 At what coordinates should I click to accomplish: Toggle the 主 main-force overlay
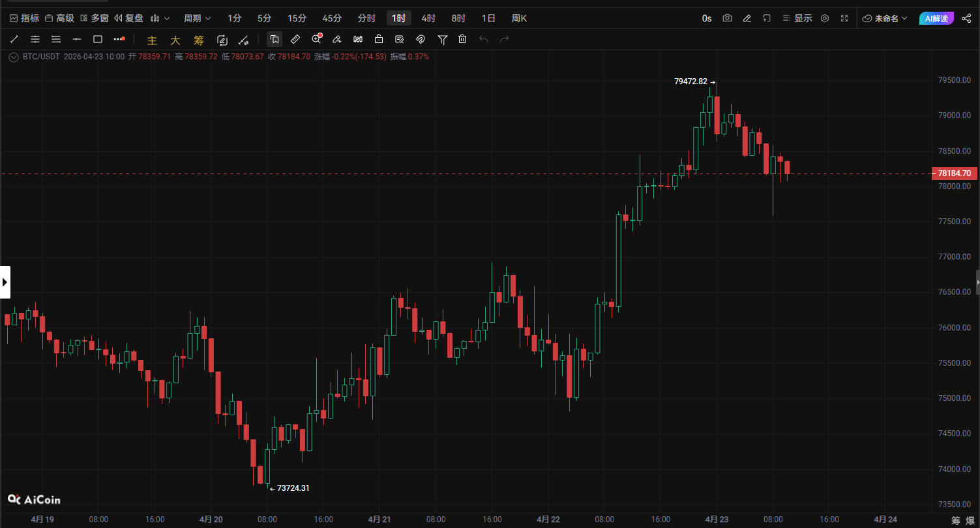pos(152,40)
